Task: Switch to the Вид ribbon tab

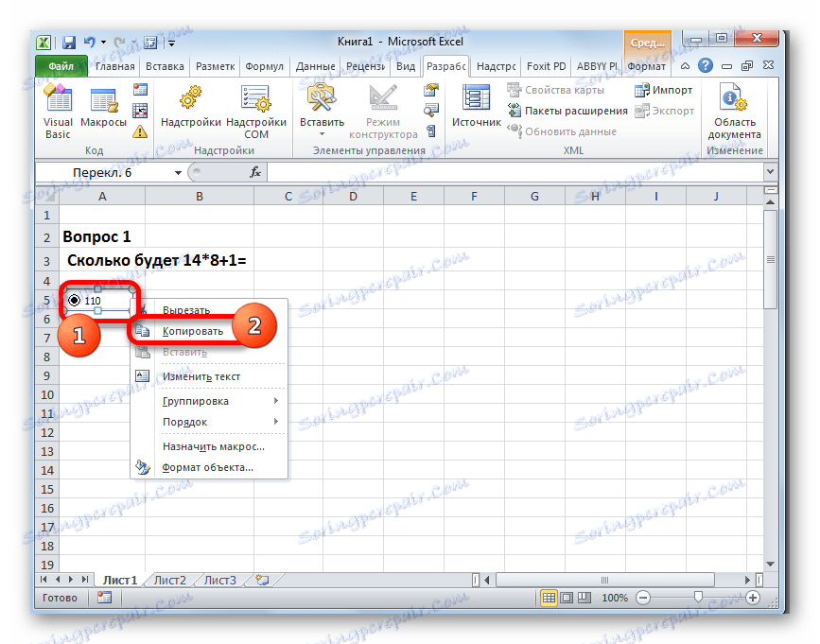Action: pos(406,66)
